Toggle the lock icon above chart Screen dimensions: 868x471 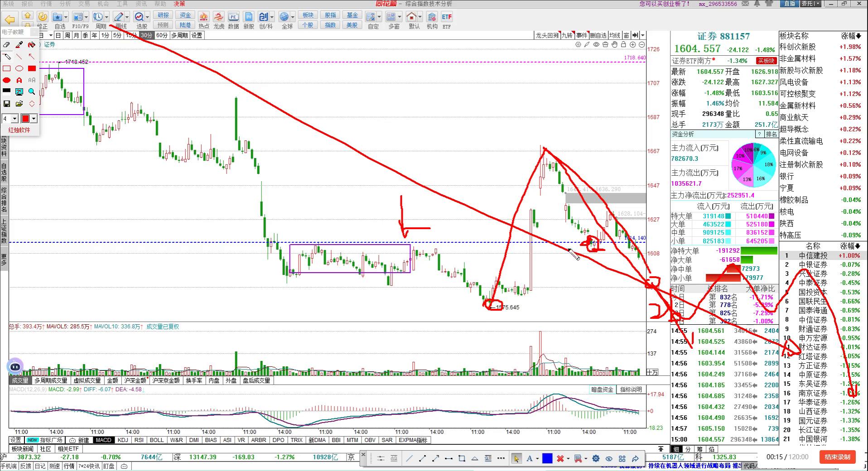pos(623,45)
